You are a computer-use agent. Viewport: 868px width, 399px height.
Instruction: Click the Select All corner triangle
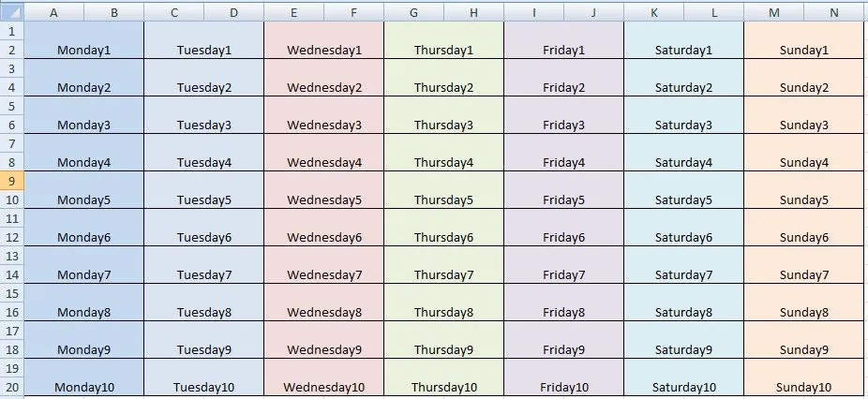click(x=12, y=11)
